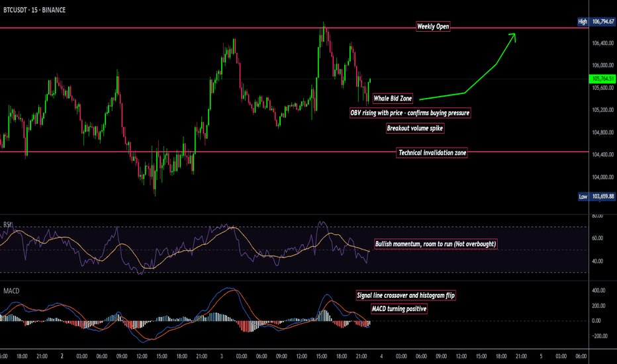Screen dimensions: 617x364
Task: Click the 105,200.00 price axis value
Action: pyautogui.click(x=603, y=110)
